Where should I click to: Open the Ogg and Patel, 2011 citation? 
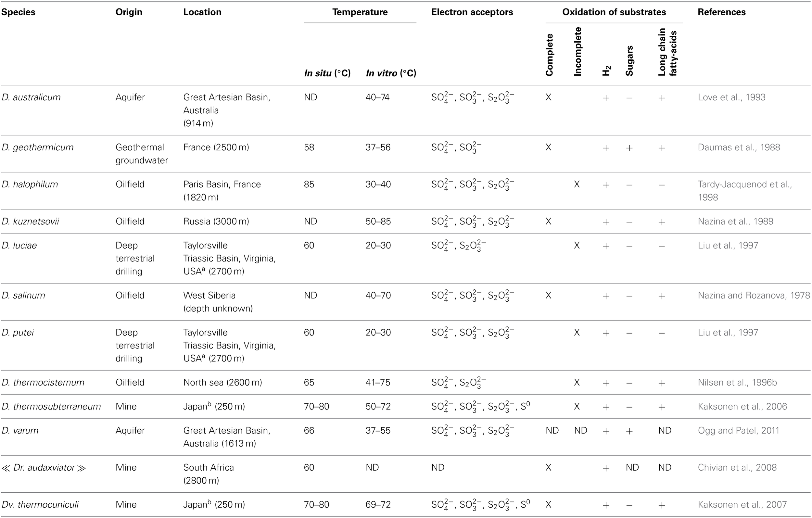[x=738, y=431]
